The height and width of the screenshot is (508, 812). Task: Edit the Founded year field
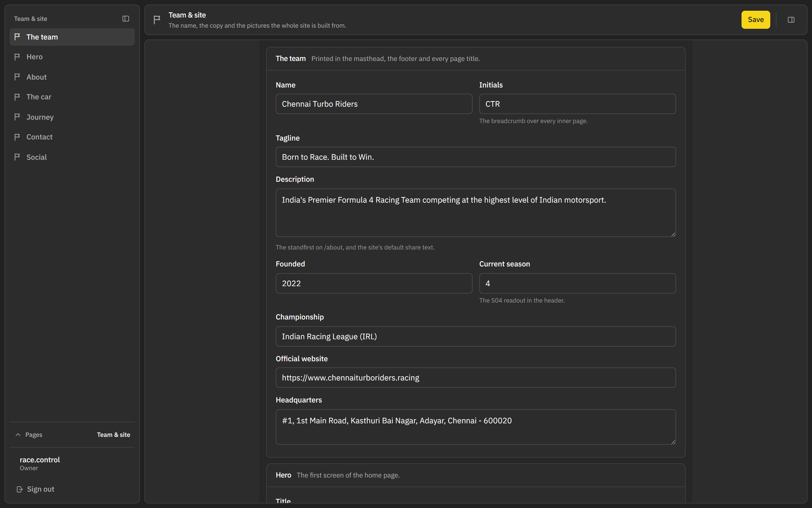coord(374,283)
